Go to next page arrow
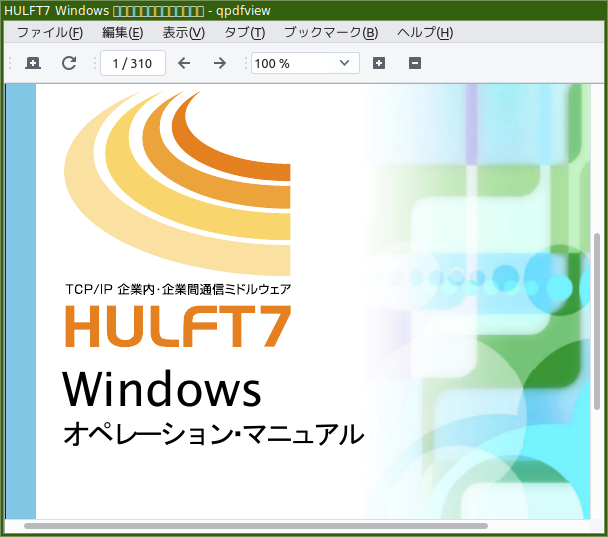Viewport: 608px width, 537px height. pyautogui.click(x=220, y=63)
